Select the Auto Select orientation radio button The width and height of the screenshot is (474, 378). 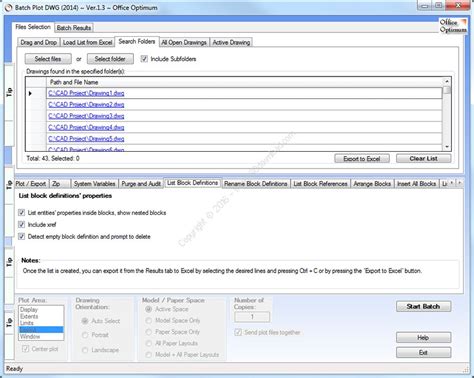coord(85,321)
